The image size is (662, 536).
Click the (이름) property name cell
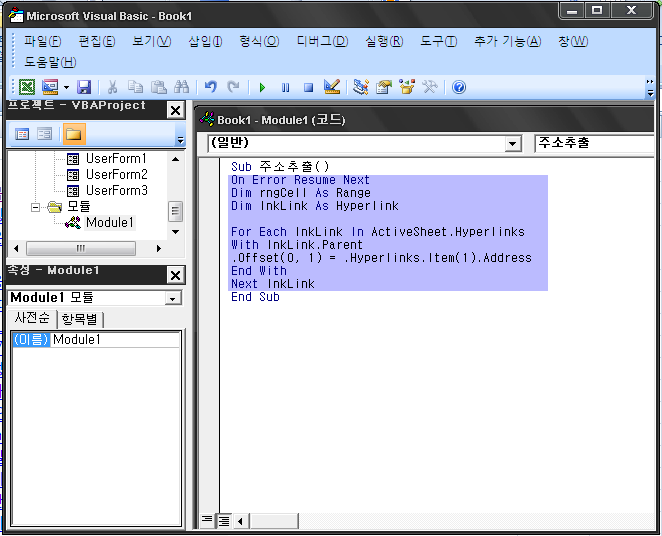tap(31, 340)
